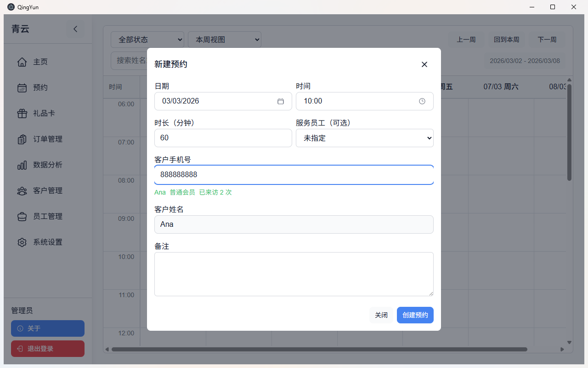Click the 青云 brand title in sidebar

20,29
